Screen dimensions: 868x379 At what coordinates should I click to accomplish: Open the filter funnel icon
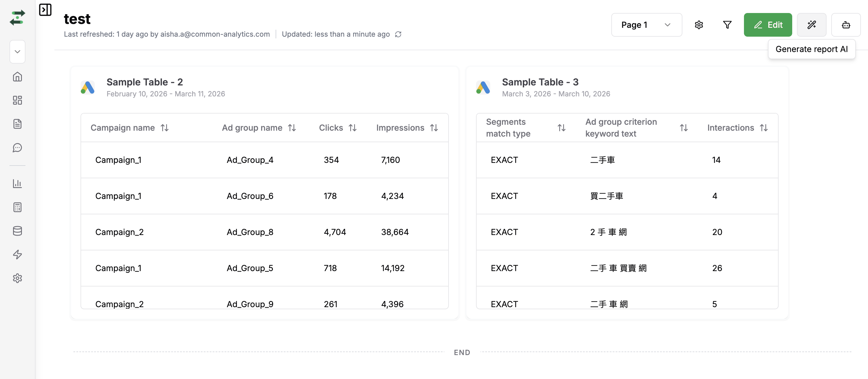pyautogui.click(x=727, y=25)
